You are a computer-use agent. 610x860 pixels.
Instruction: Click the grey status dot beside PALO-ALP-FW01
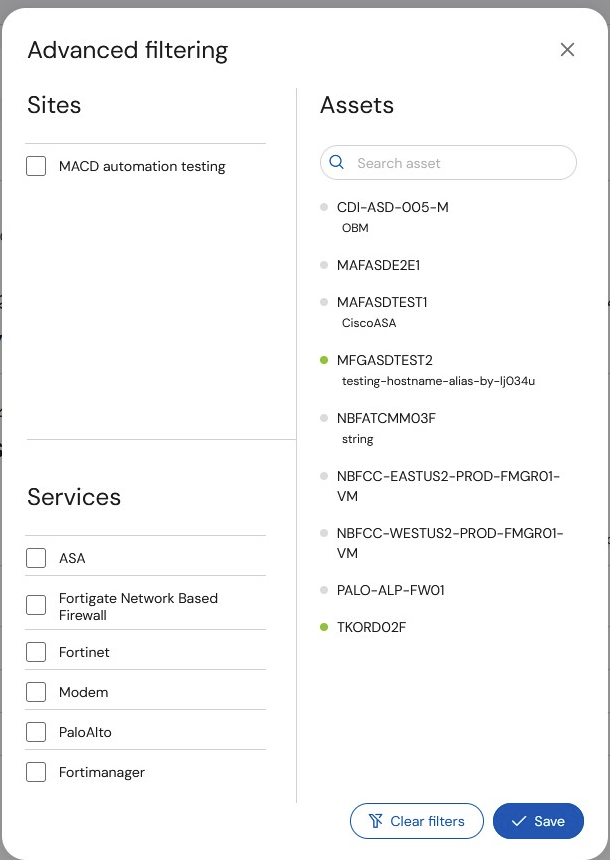[x=324, y=590]
